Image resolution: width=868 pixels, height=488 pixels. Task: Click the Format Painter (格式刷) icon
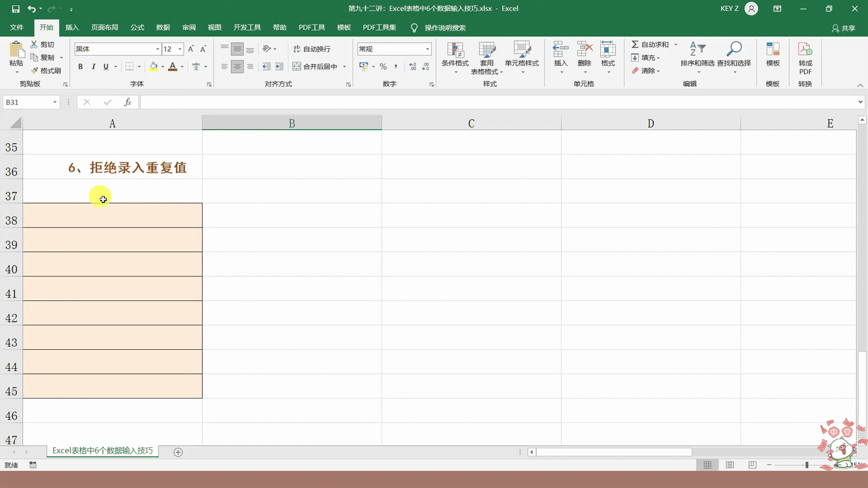[x=35, y=70]
